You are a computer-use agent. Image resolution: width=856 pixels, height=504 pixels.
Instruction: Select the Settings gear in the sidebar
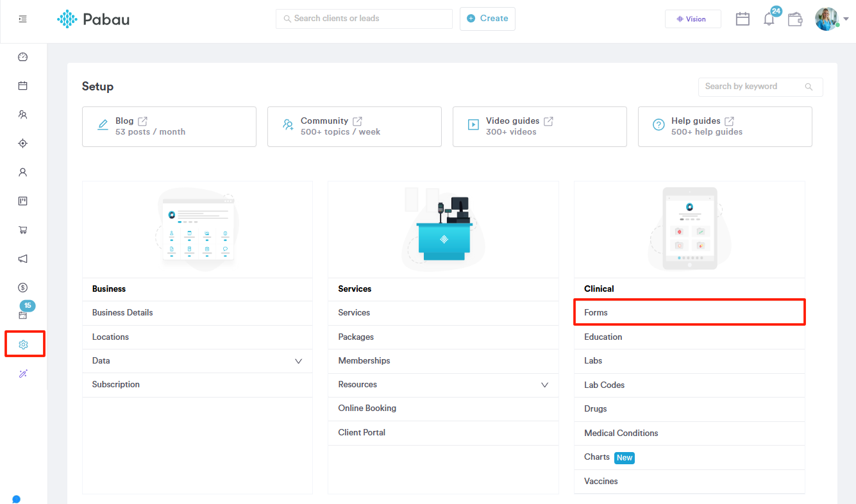[x=22, y=344]
